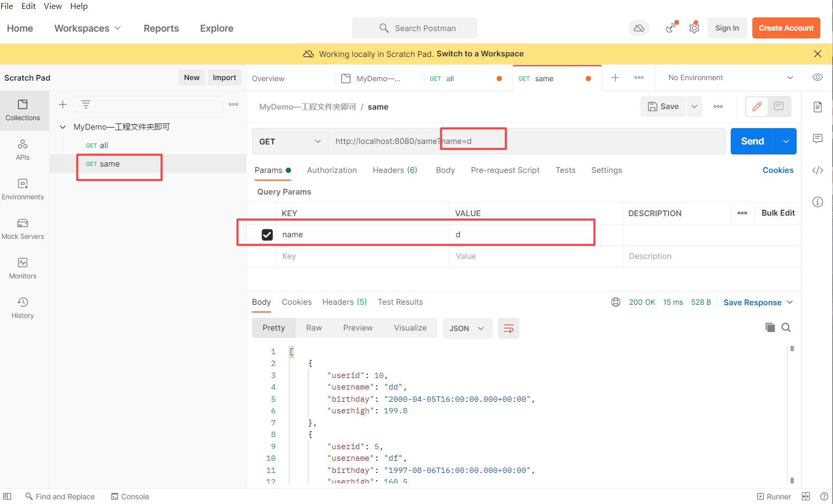Open the Monitors sidebar panel
The height and width of the screenshot is (504, 833).
pos(23,268)
